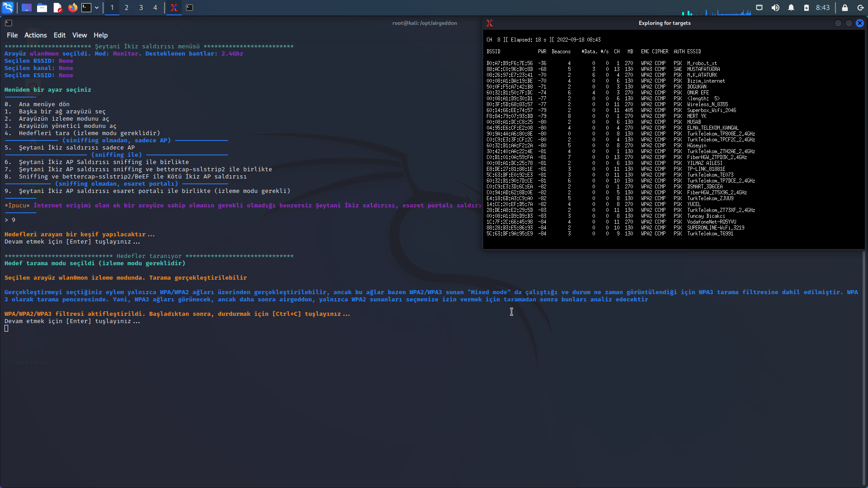Click the ONUR EFE network row
Image resolution: width=868 pixels, height=488 pixels.
click(x=598, y=93)
